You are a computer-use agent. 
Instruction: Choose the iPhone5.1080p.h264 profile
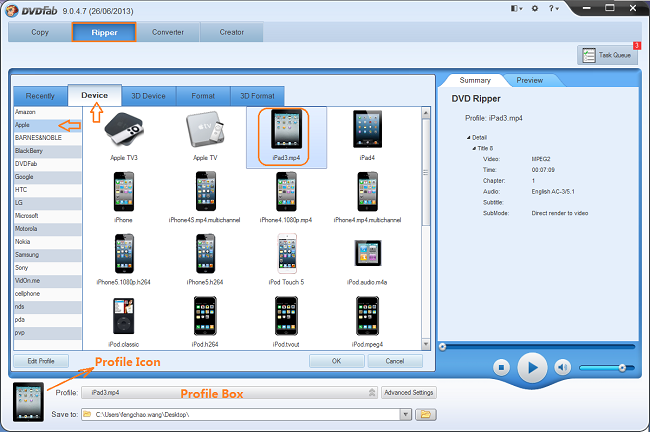(x=124, y=260)
